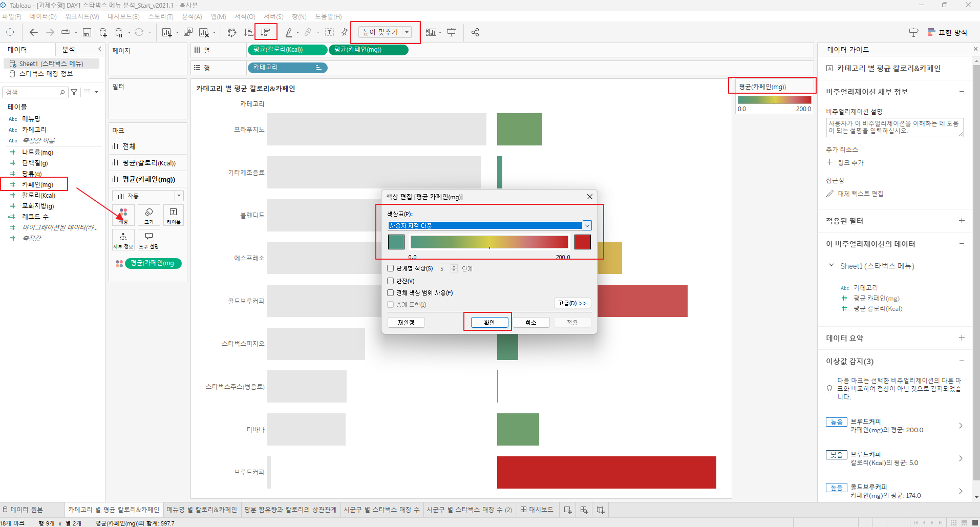Enable the stepped color (단계별 색상) checkbox
This screenshot has height=527, width=980.
tap(391, 268)
